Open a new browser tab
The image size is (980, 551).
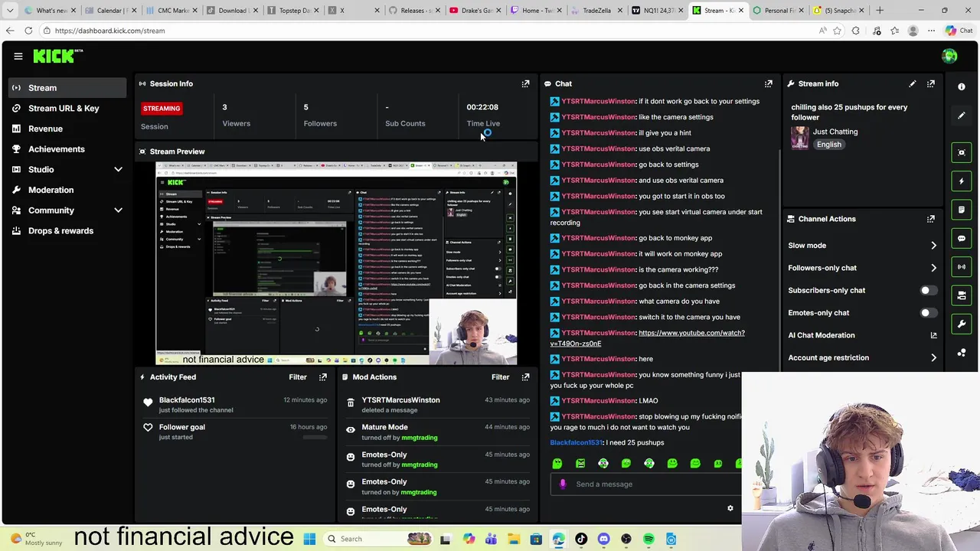click(880, 11)
